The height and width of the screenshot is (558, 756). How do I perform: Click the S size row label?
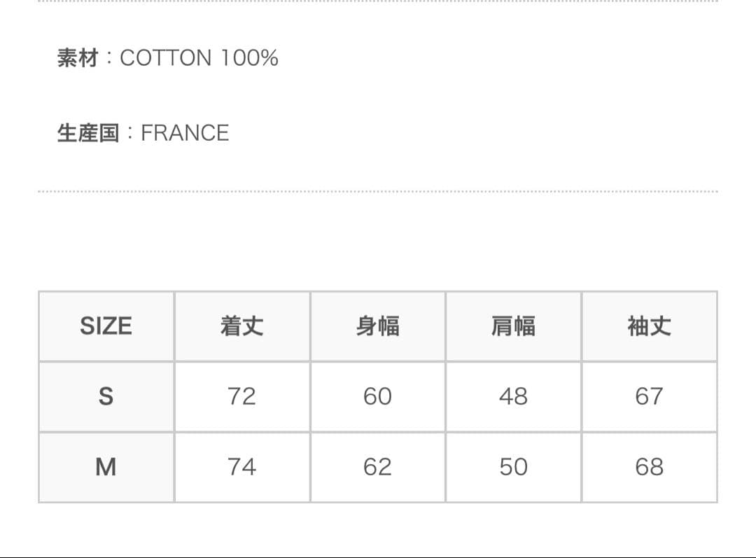[x=106, y=396]
